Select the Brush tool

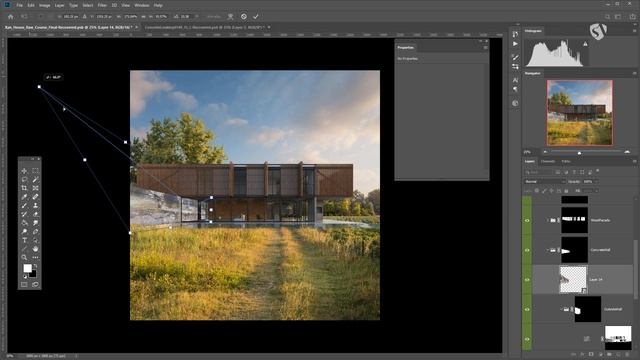24,205
